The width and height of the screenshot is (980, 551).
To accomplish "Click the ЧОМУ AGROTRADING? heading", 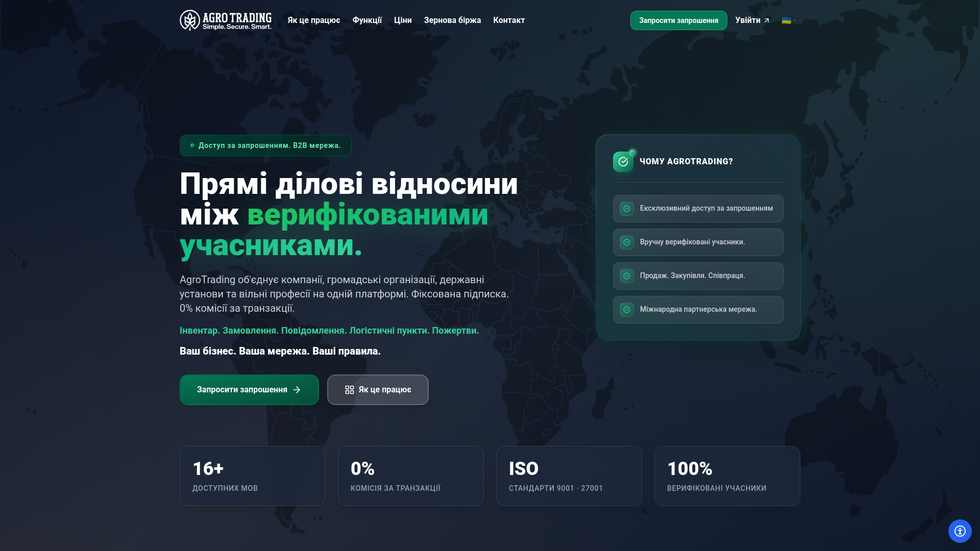I will point(686,162).
